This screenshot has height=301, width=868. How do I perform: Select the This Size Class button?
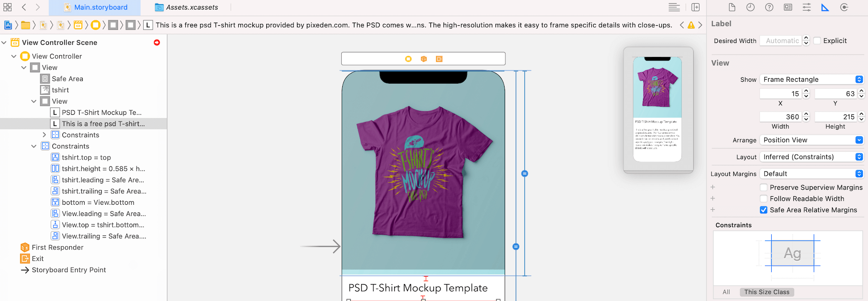click(767, 292)
